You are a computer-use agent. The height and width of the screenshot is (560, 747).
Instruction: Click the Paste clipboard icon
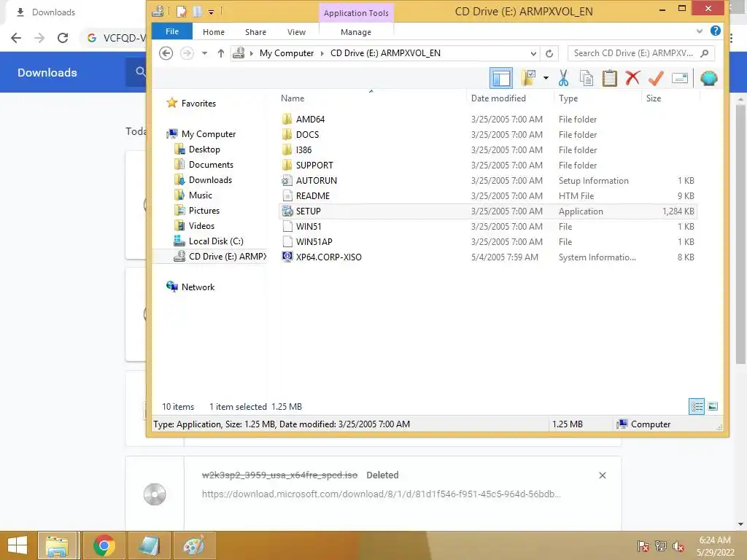tap(609, 78)
